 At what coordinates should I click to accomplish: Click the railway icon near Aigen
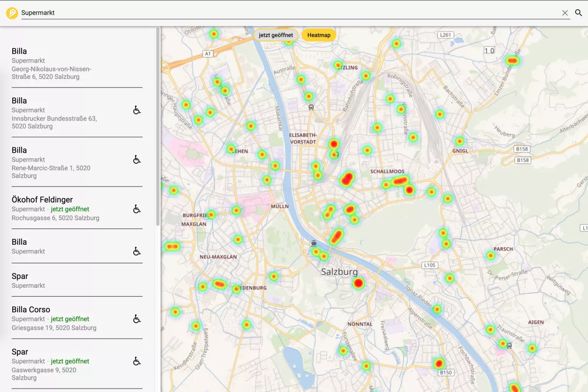(509, 345)
